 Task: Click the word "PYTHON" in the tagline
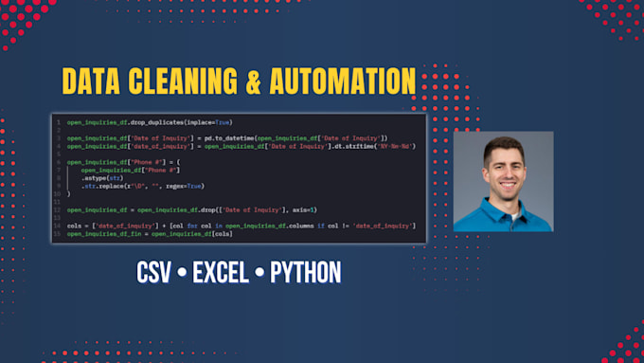(x=305, y=272)
